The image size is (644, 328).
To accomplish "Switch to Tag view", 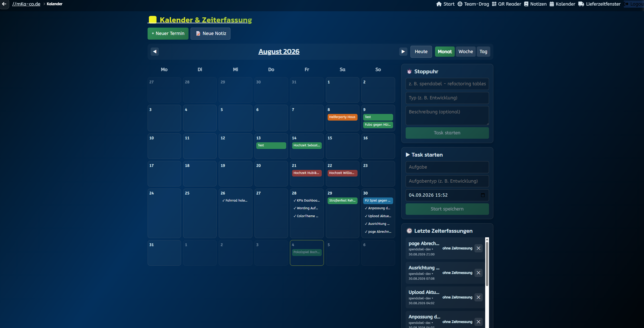I will (483, 52).
